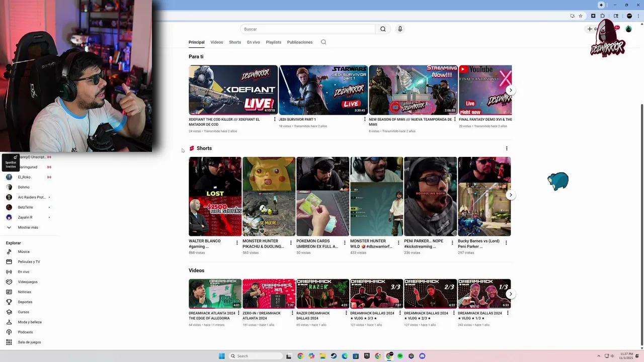Open options for RAZER DREAMHACK DALLAS video
Image resolution: width=644 pixels, height=362 pixels.
346,313
